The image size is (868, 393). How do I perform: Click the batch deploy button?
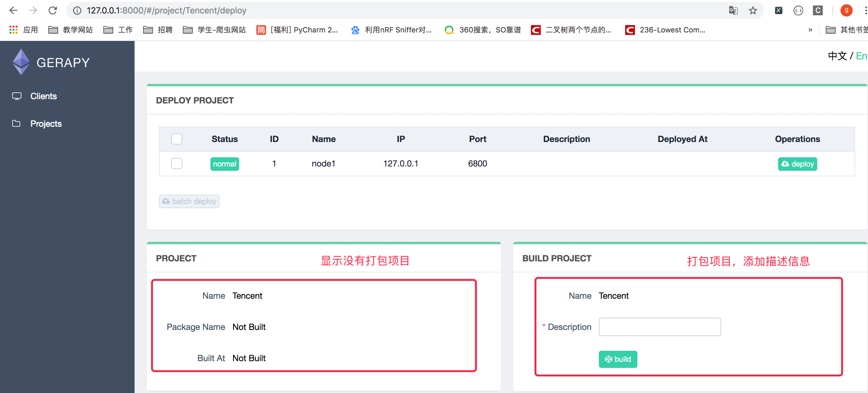189,201
